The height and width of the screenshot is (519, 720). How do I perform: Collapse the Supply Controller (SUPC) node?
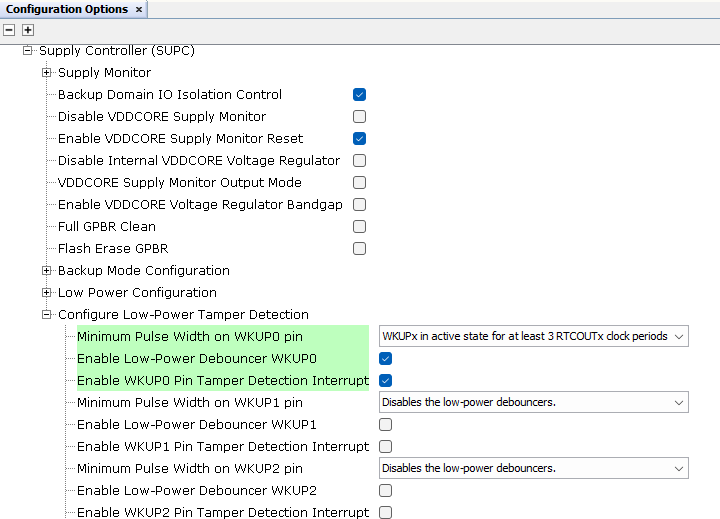[28, 50]
